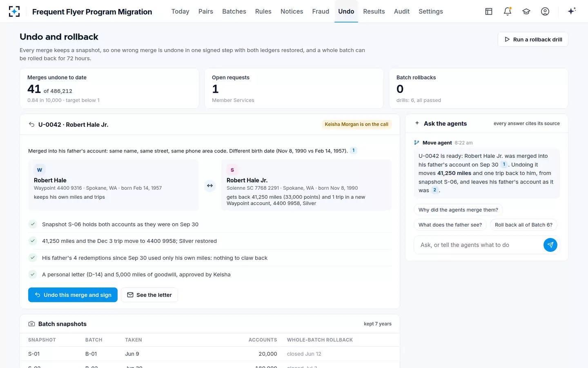Click the 'Keisha Morgan is on the call' badge
Viewport: 588px width, 368px height.
pos(356,124)
